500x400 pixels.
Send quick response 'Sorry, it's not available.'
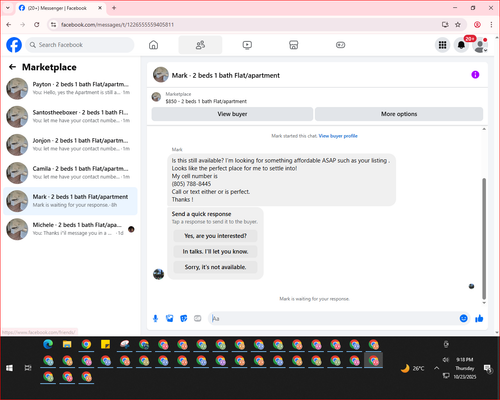[x=215, y=267]
